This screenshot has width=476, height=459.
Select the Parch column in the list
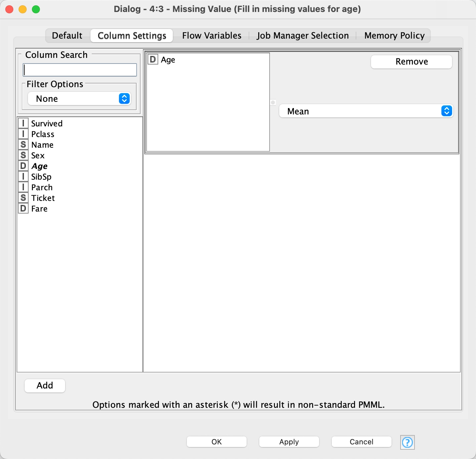tap(42, 187)
